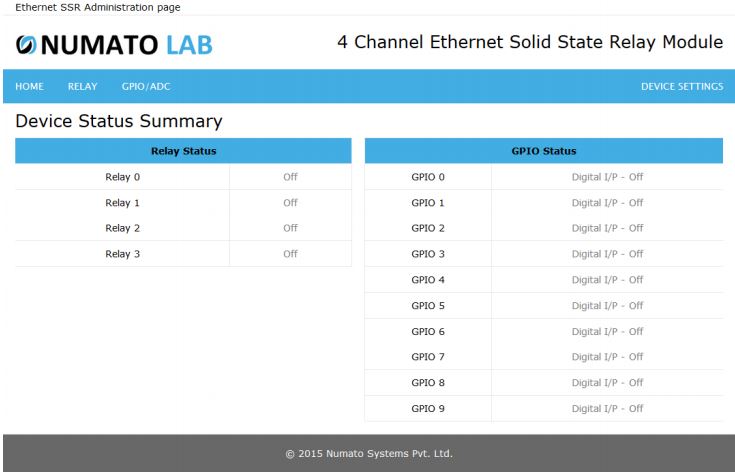This screenshot has width=735, height=473.
Task: Click the Off status of Relay 1
Action: coord(290,203)
